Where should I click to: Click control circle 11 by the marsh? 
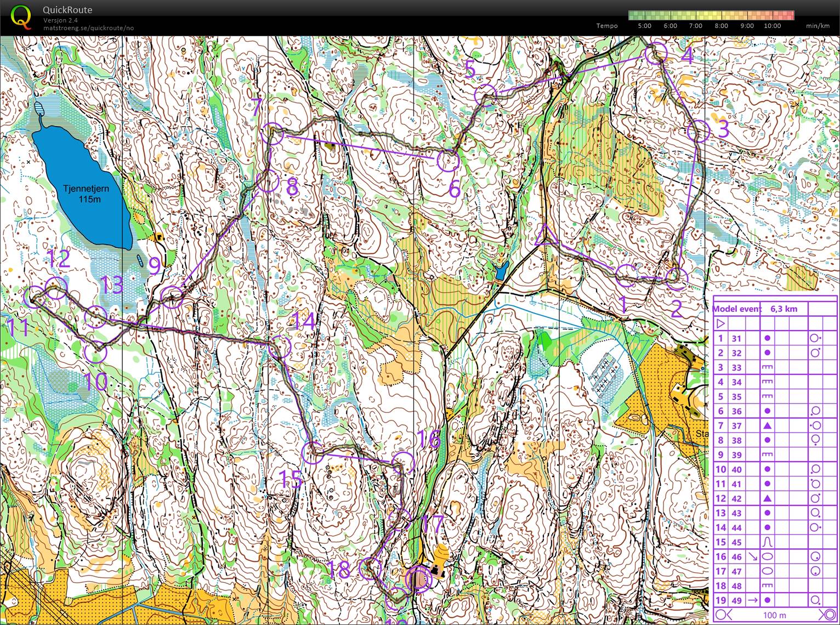35,296
